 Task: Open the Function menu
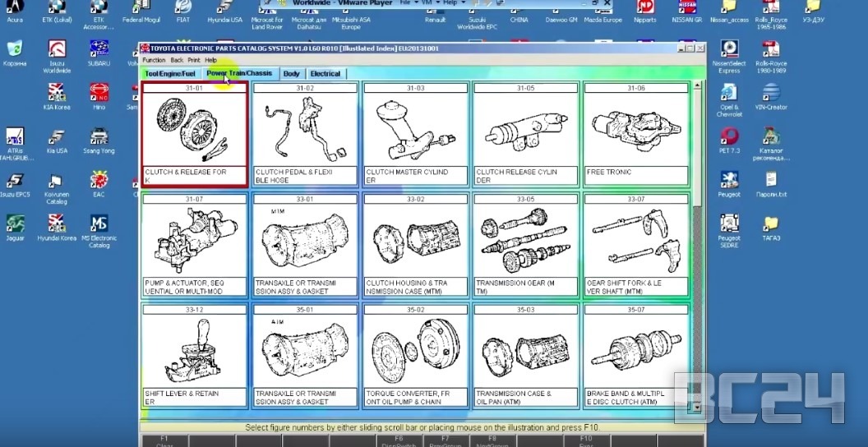pos(154,60)
